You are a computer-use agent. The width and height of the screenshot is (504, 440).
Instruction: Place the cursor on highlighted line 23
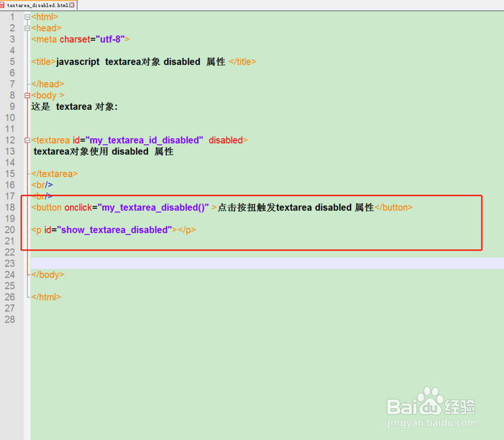click(x=267, y=263)
